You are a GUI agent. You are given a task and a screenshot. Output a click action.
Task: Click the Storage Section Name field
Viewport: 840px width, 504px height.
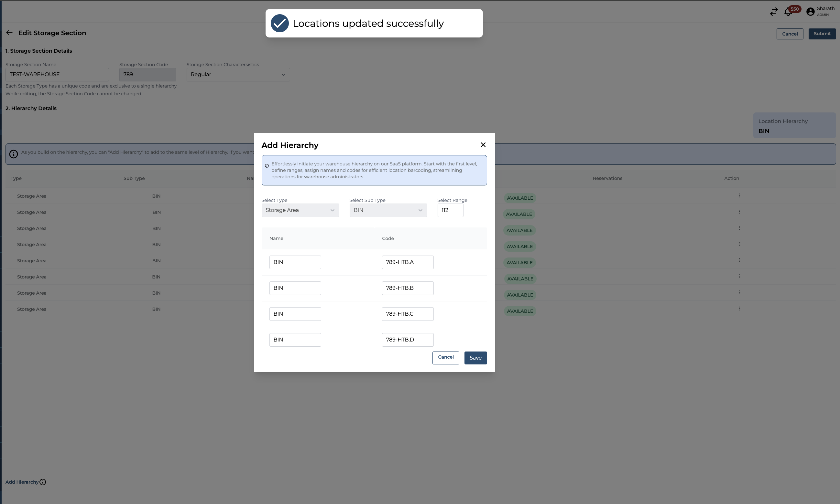point(57,75)
